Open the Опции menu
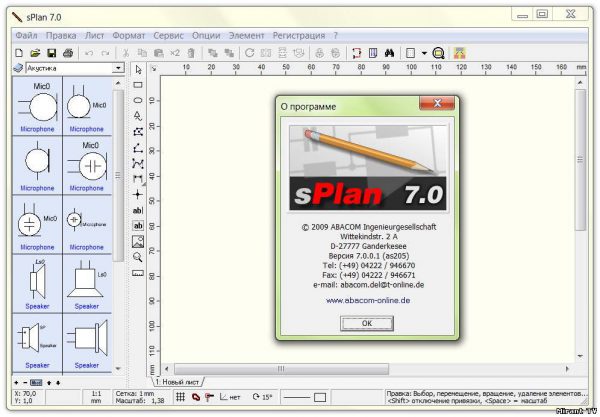 pos(206,36)
